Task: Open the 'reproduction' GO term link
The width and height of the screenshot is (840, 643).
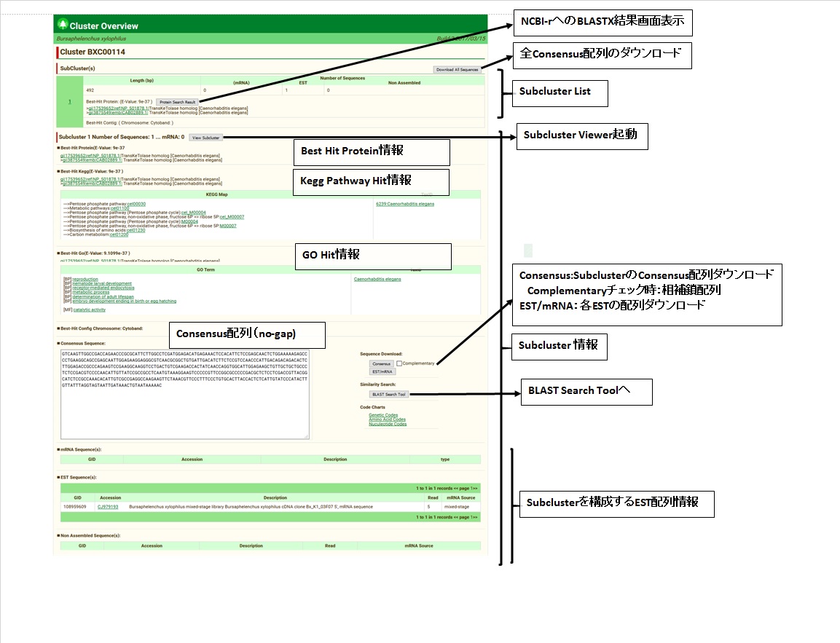Action: [x=85, y=279]
